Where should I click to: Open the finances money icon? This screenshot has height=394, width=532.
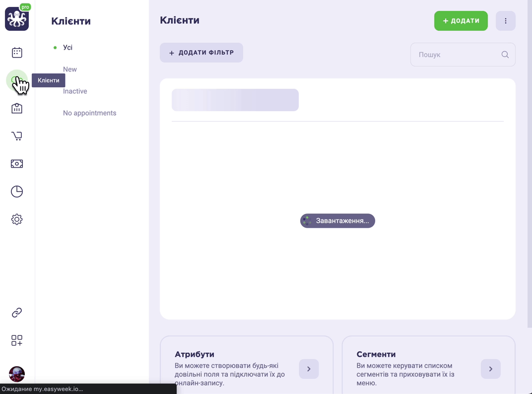click(17, 164)
